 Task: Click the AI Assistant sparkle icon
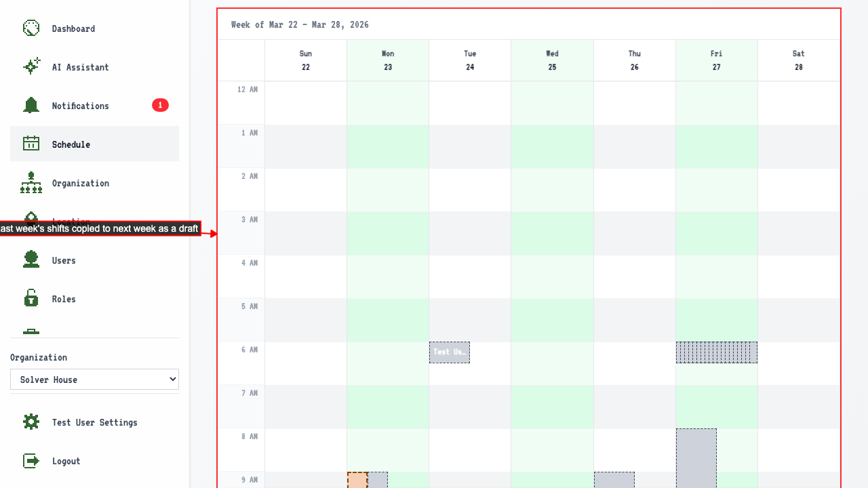pos(31,66)
